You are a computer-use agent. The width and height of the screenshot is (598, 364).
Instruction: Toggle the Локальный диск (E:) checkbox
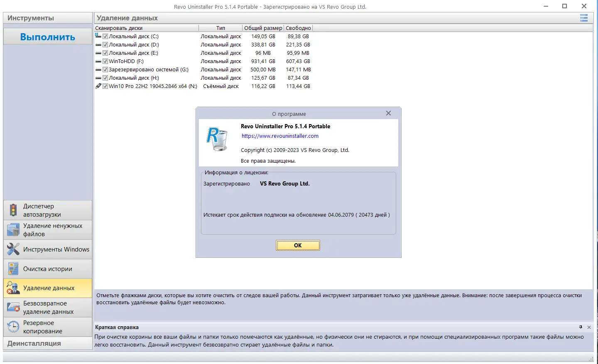105,53
